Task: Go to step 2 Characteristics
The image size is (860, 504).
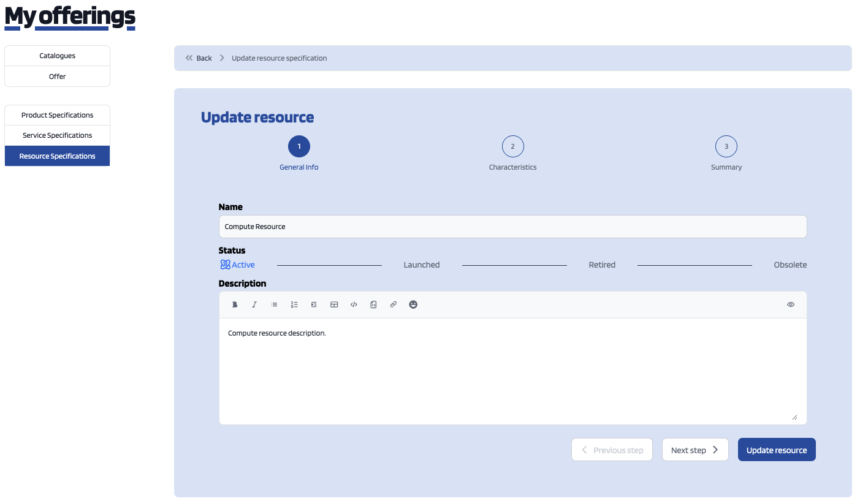Action: pos(512,147)
